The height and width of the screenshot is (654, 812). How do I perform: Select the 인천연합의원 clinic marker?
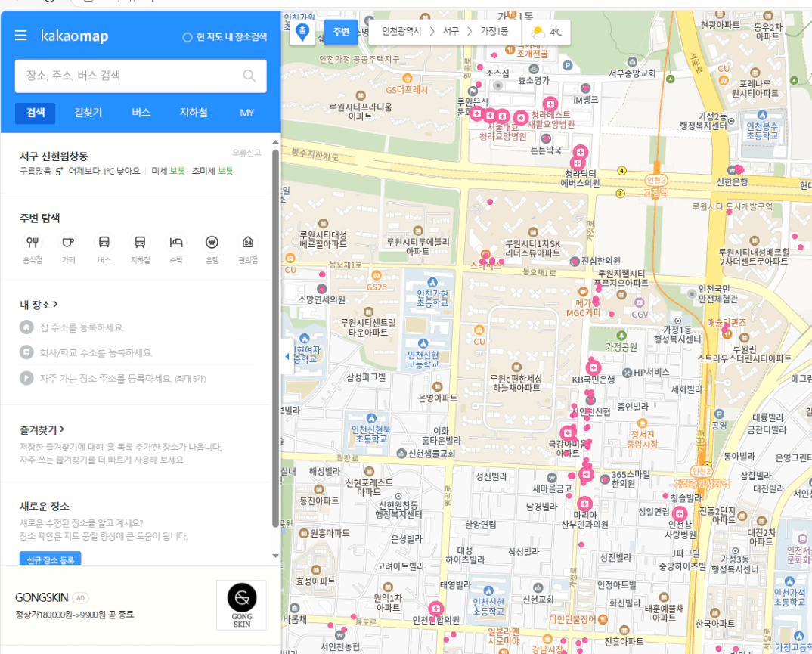(x=436, y=609)
